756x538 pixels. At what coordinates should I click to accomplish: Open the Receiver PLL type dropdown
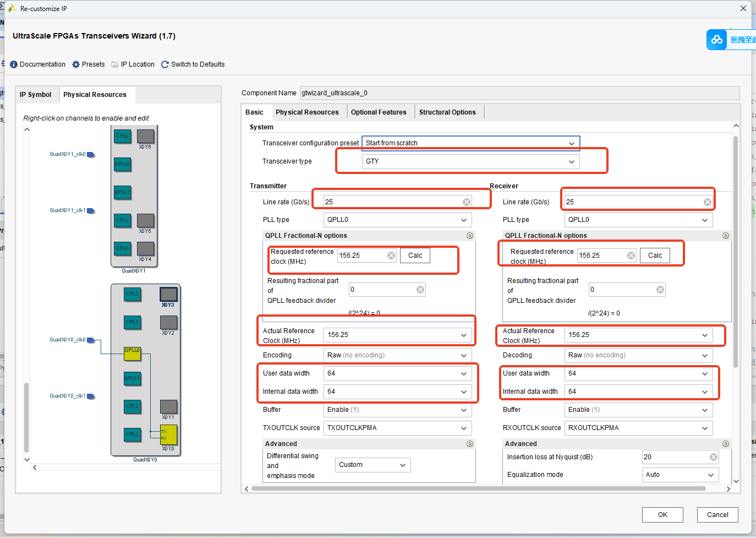(x=639, y=220)
